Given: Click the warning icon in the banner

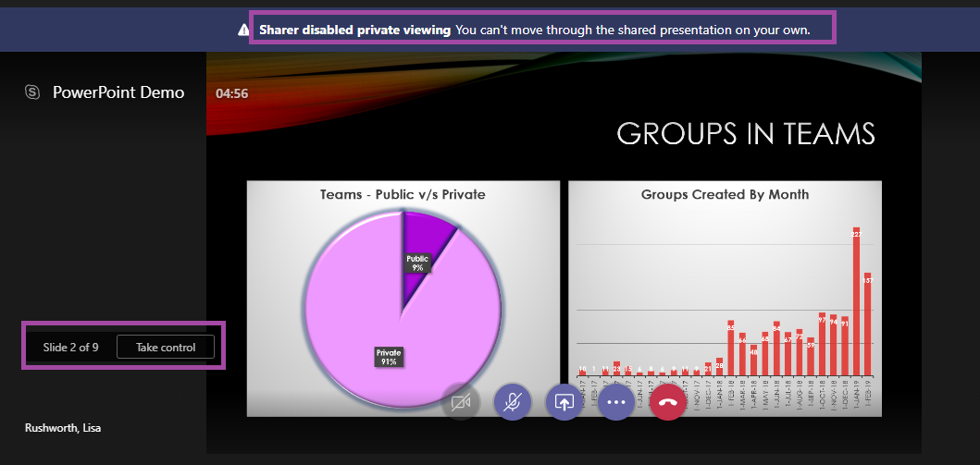Looking at the screenshot, I should pyautogui.click(x=243, y=30).
